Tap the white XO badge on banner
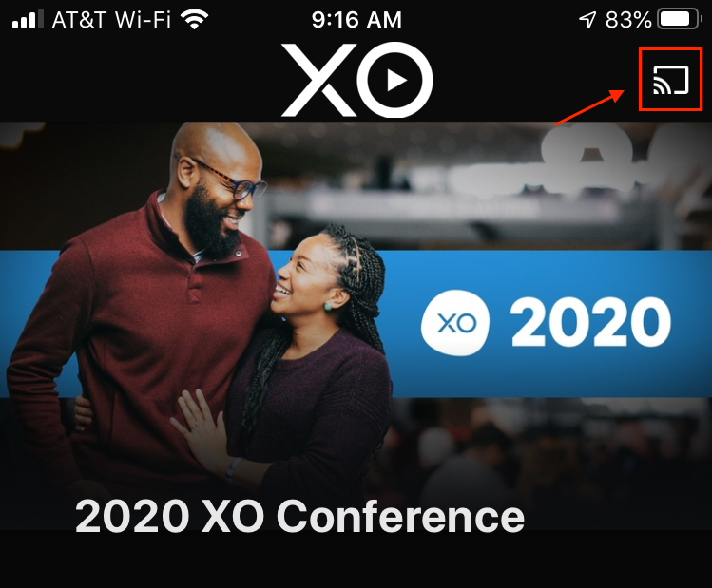The width and height of the screenshot is (712, 588). coord(455,323)
